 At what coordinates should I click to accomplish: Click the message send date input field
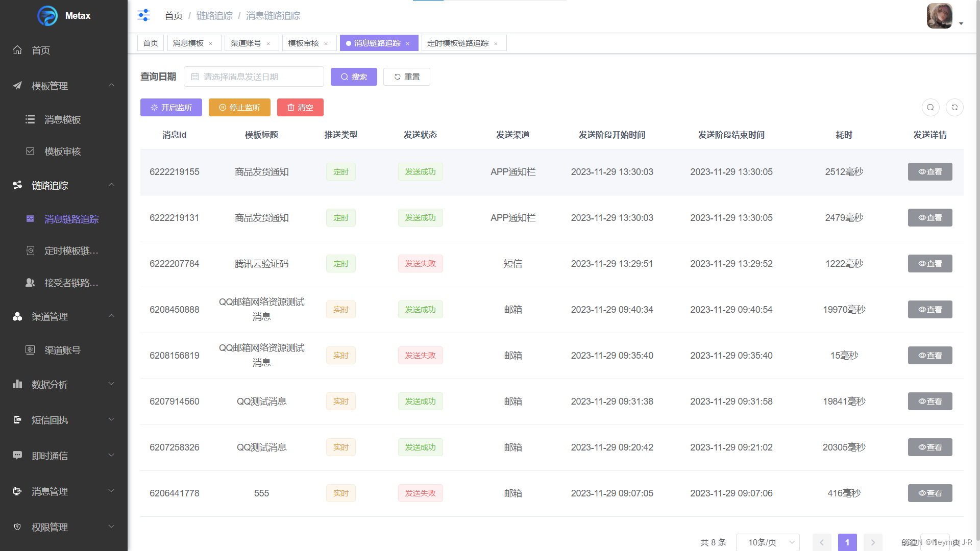point(254,77)
